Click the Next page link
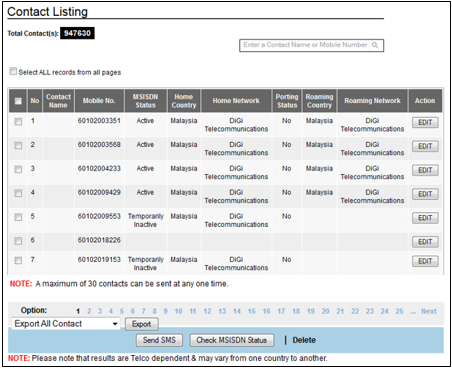This screenshot has width=452, height=369. pos(429,311)
